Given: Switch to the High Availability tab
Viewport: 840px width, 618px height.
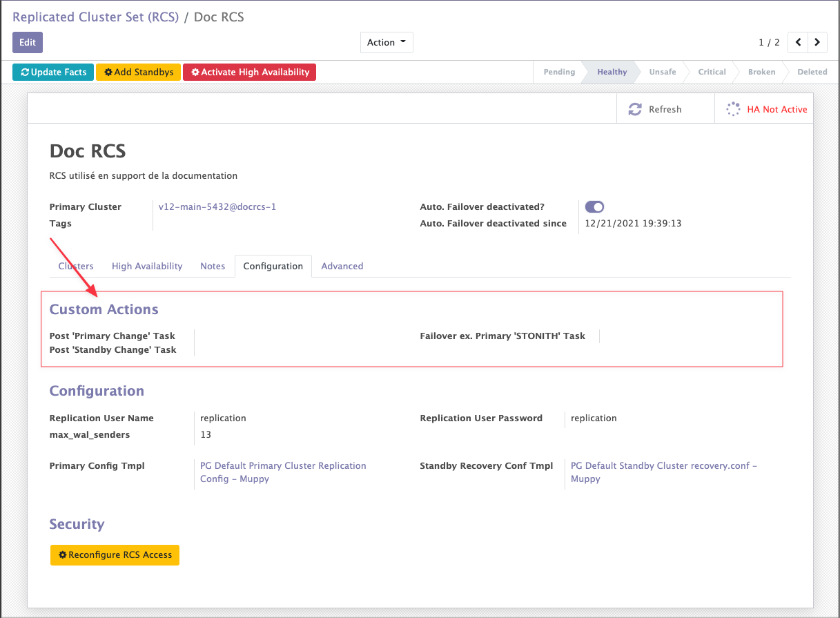Looking at the screenshot, I should click(147, 266).
